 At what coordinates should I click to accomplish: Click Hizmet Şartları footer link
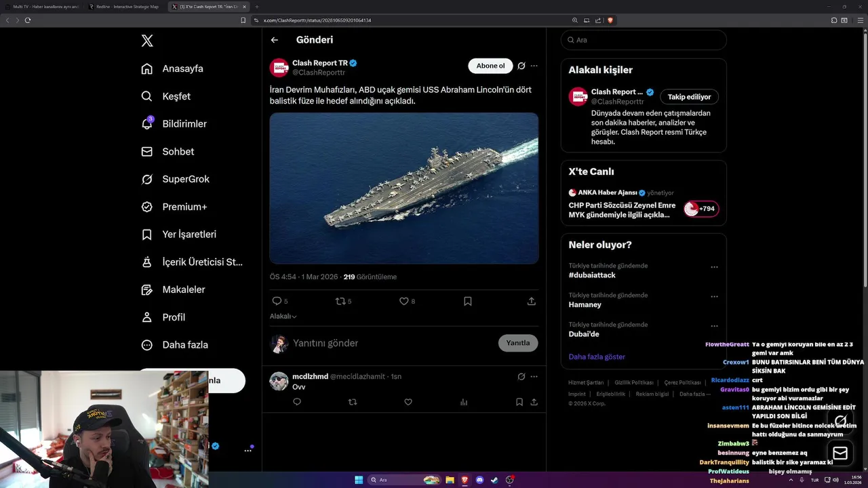click(586, 383)
